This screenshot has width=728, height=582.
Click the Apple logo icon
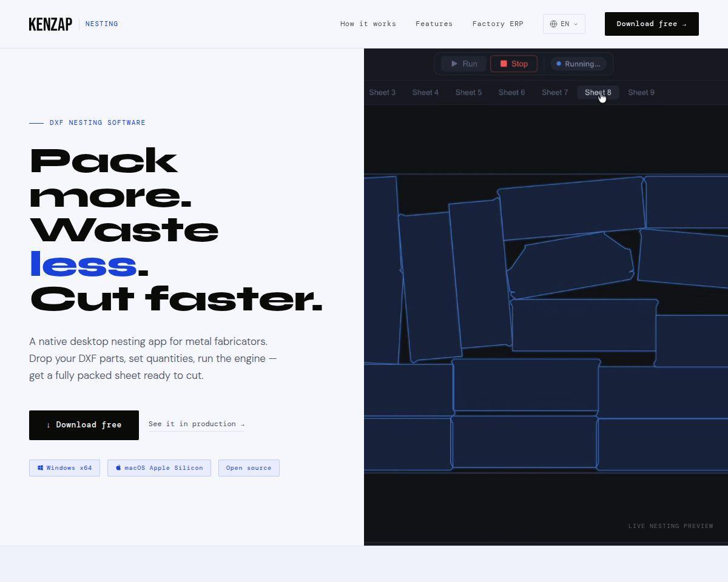[x=118, y=468]
